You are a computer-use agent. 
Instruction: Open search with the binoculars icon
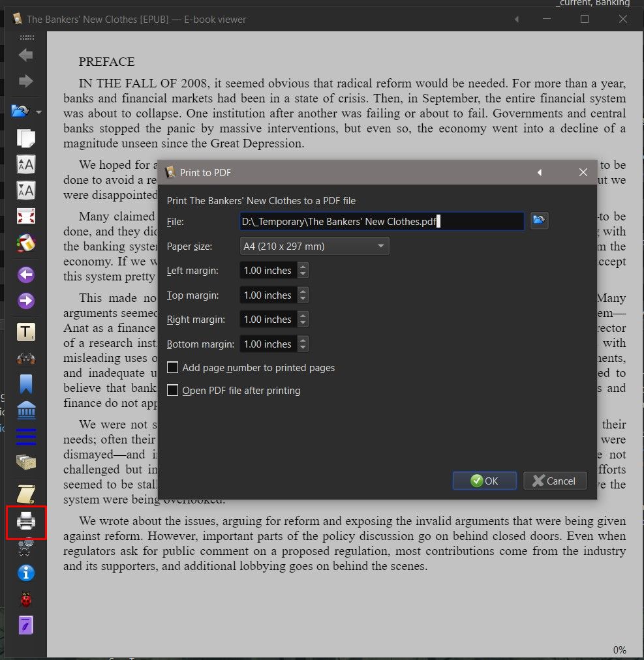point(25,358)
